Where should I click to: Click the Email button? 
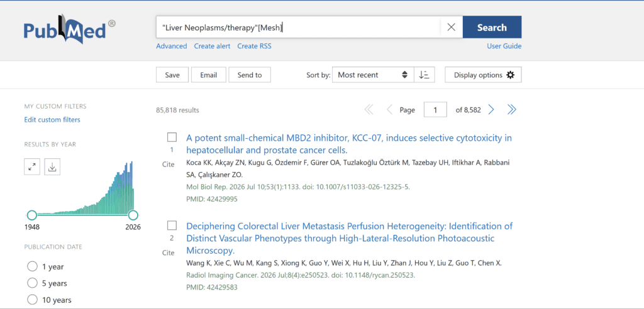click(x=208, y=75)
